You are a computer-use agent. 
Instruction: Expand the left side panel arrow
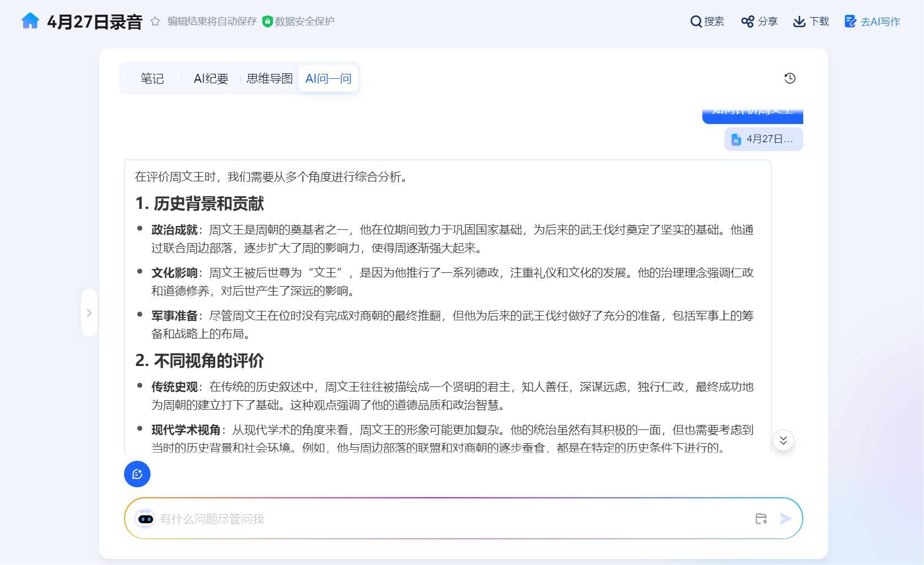89,313
